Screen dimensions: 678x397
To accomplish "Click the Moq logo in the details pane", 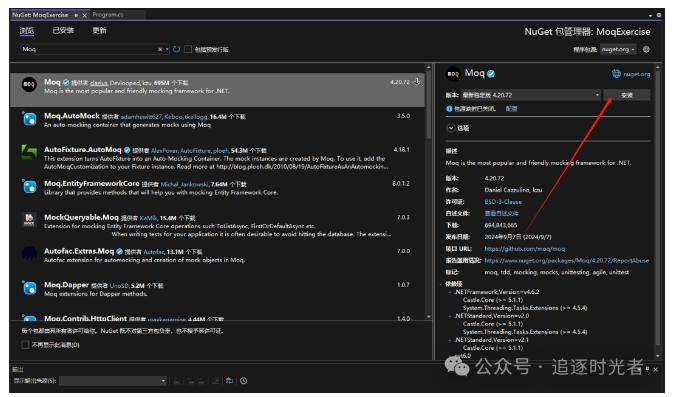I will (x=453, y=74).
